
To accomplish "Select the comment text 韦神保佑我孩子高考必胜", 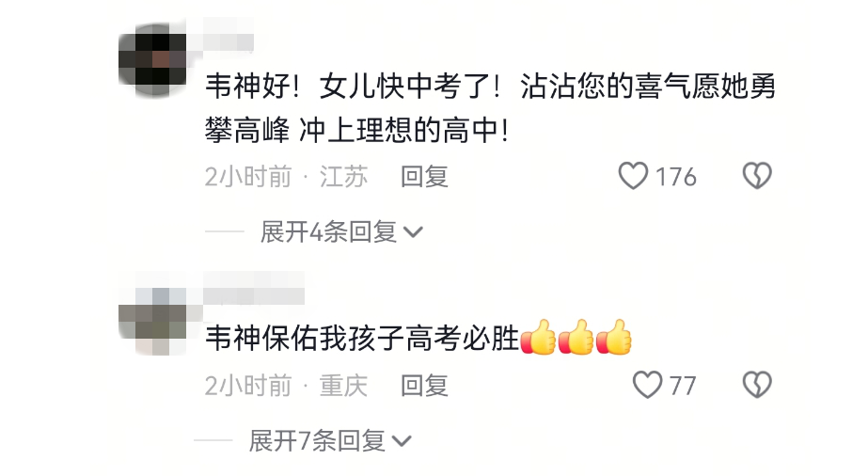I will click(x=362, y=338).
